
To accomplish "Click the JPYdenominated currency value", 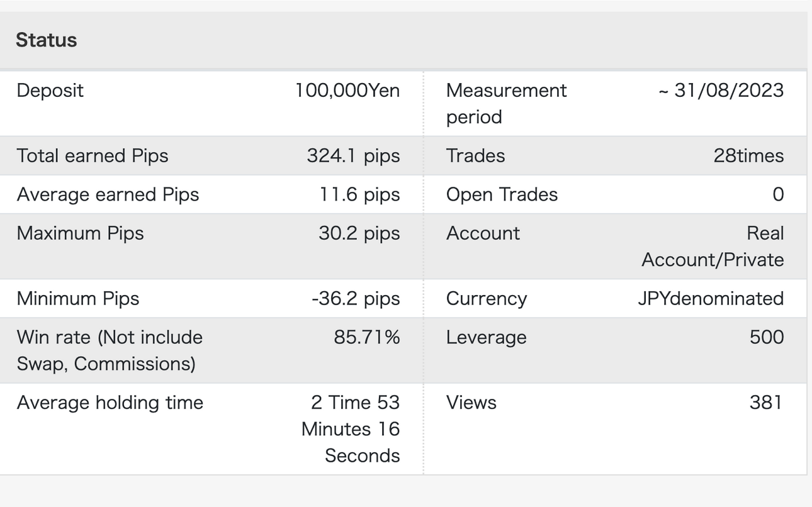I will click(x=711, y=298).
